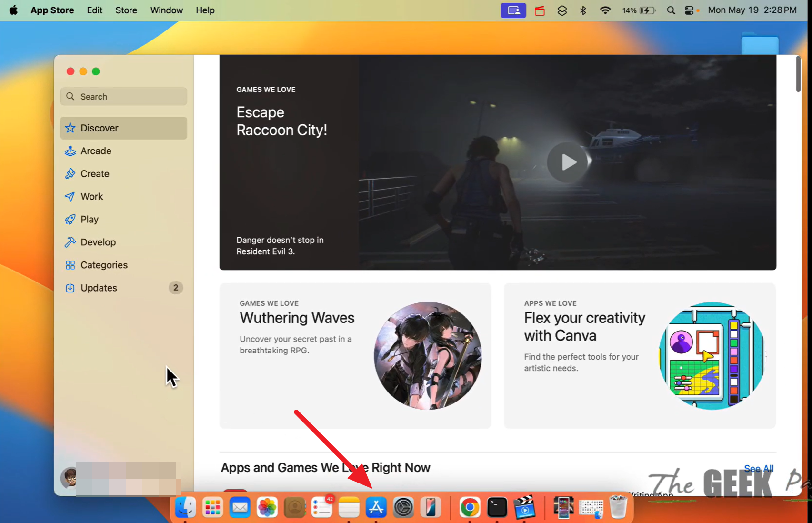Open Updates showing 2 pending
Screen dimensions: 812x523
123,288
